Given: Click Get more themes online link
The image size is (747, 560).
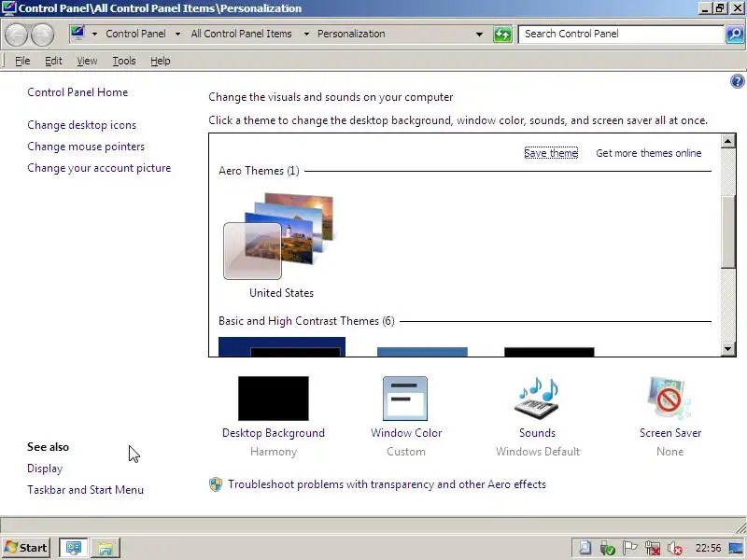Looking at the screenshot, I should (648, 153).
